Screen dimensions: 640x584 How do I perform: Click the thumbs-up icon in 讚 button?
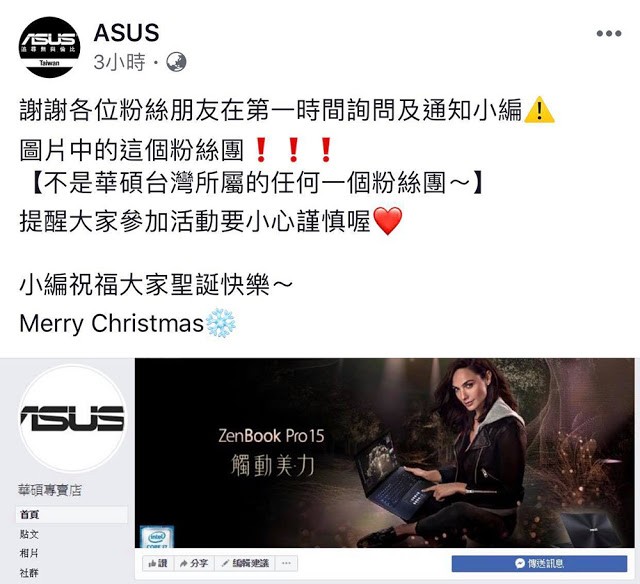click(x=152, y=564)
